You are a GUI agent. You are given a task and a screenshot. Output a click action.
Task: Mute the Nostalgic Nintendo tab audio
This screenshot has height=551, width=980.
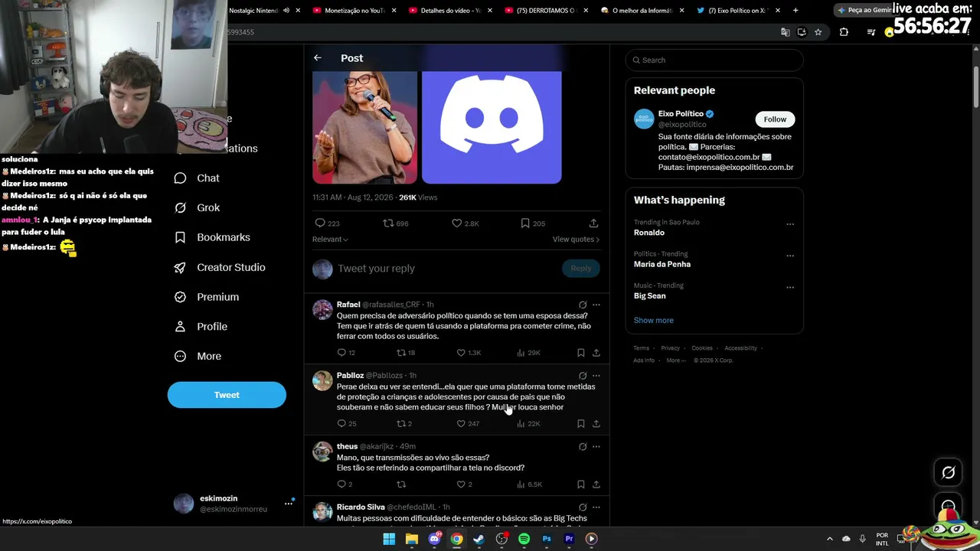coord(286,11)
